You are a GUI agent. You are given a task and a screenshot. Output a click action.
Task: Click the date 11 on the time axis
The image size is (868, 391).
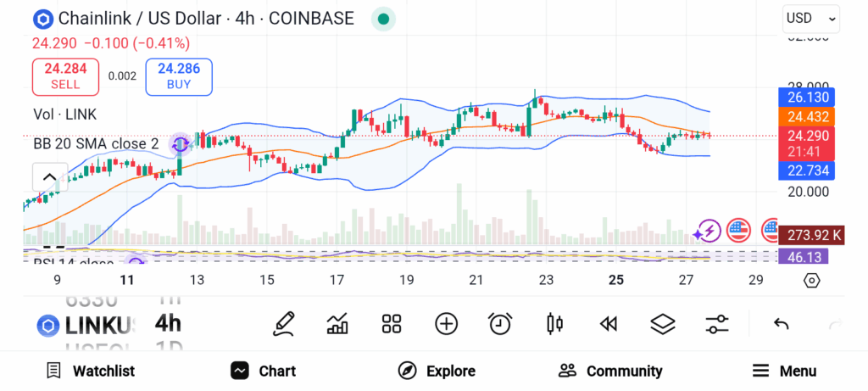127,280
